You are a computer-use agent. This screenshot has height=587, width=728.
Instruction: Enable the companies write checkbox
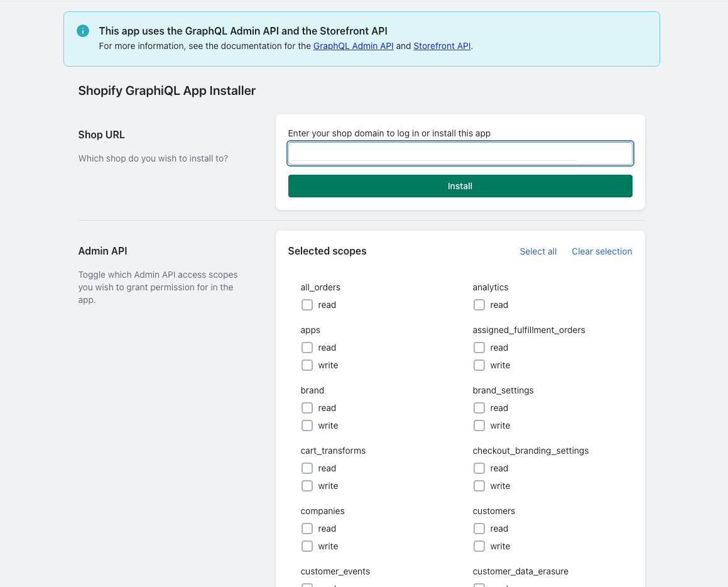coord(307,546)
